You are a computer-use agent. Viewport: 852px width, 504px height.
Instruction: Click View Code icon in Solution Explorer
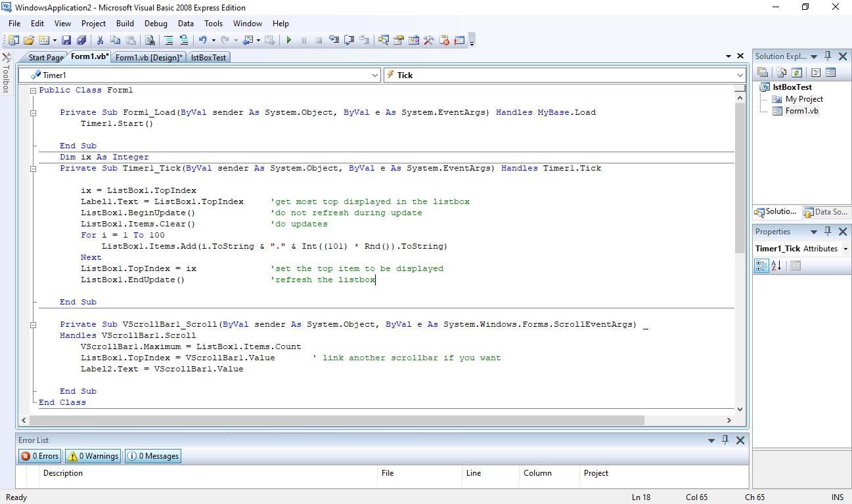(x=816, y=72)
